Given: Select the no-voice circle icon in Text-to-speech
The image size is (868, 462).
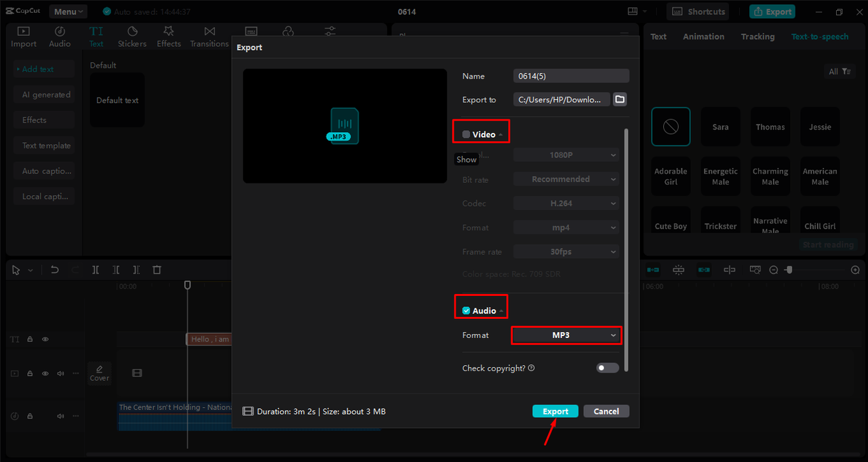Looking at the screenshot, I should (671, 127).
